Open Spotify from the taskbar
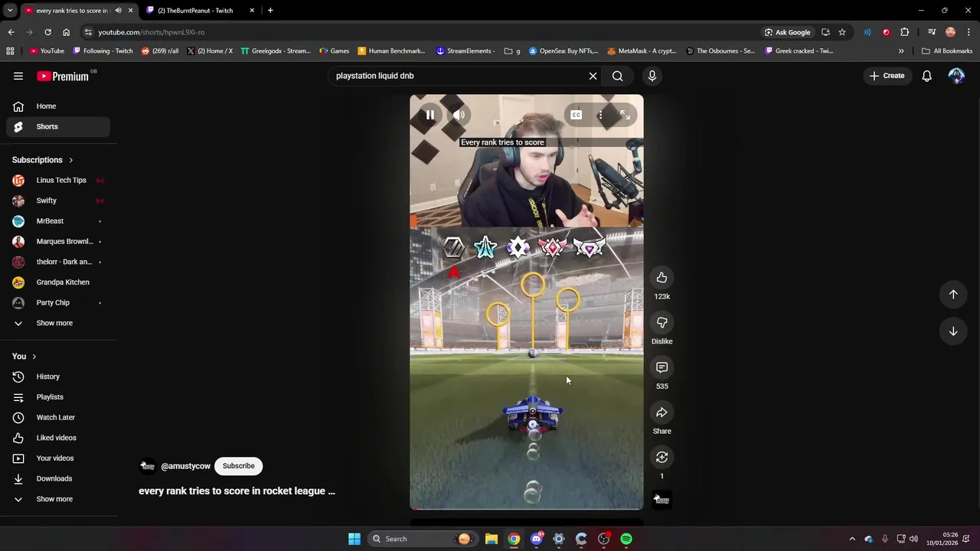This screenshot has height=551, width=980. coord(626,539)
